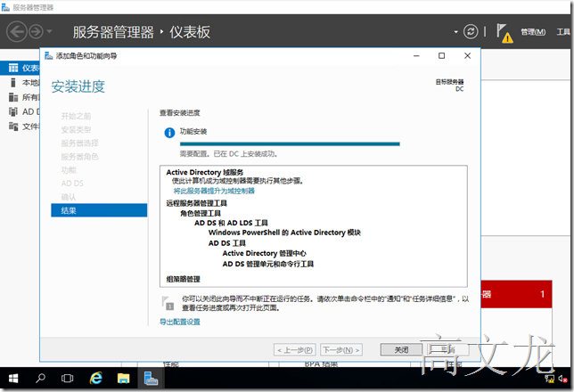
Task: Click the AD DS wizard step
Action: 72,184
